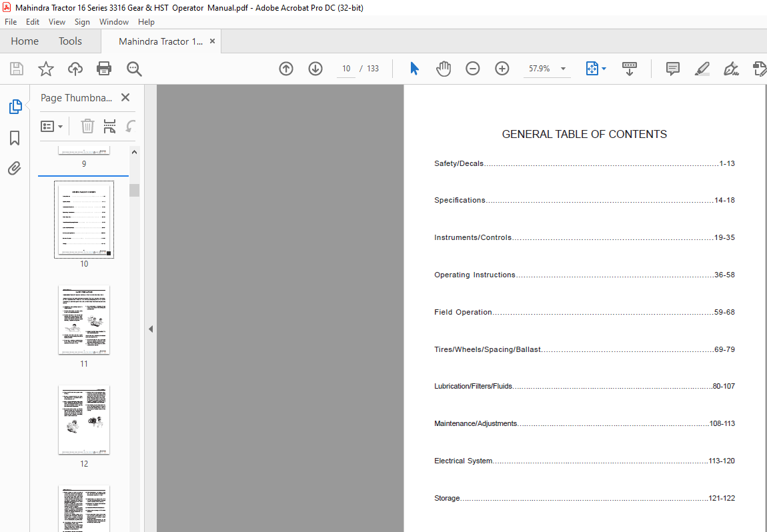Open the Edit menu
Image resolution: width=767 pixels, height=532 pixels.
[x=33, y=22]
